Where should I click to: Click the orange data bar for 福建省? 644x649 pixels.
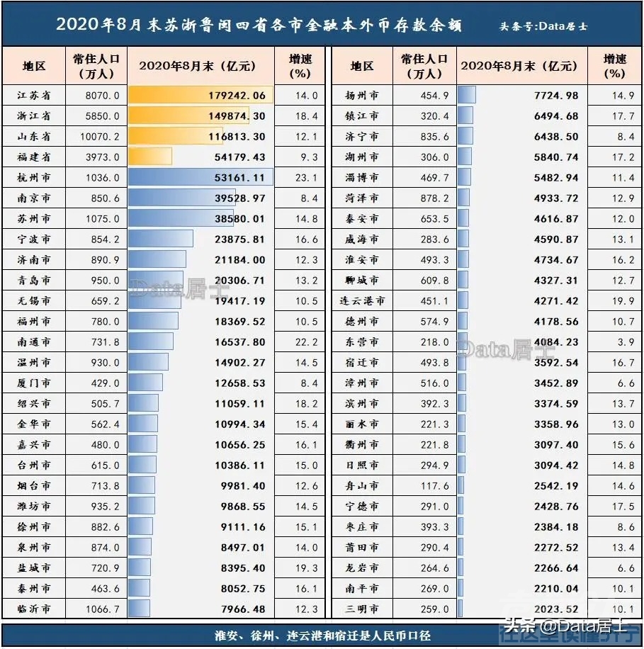click(150, 157)
